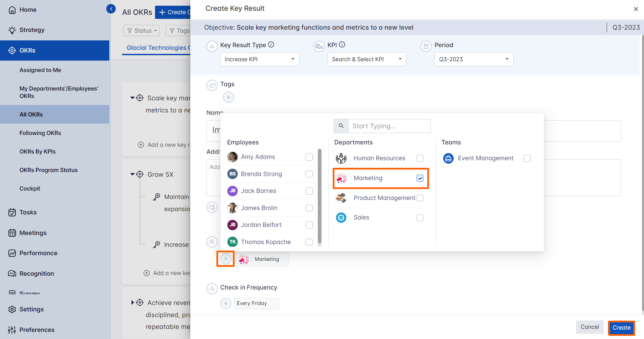Collapse sidebar with the blue arrow icon
The image size is (644, 339).
coord(111,9)
